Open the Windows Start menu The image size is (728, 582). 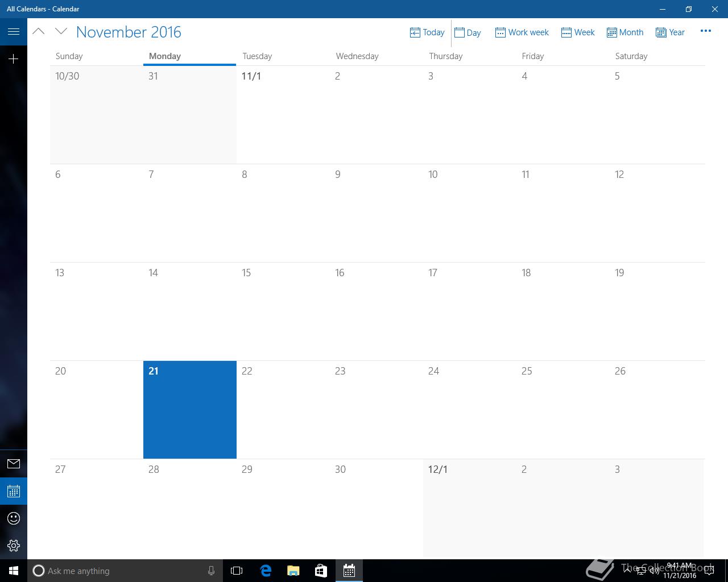(x=14, y=571)
